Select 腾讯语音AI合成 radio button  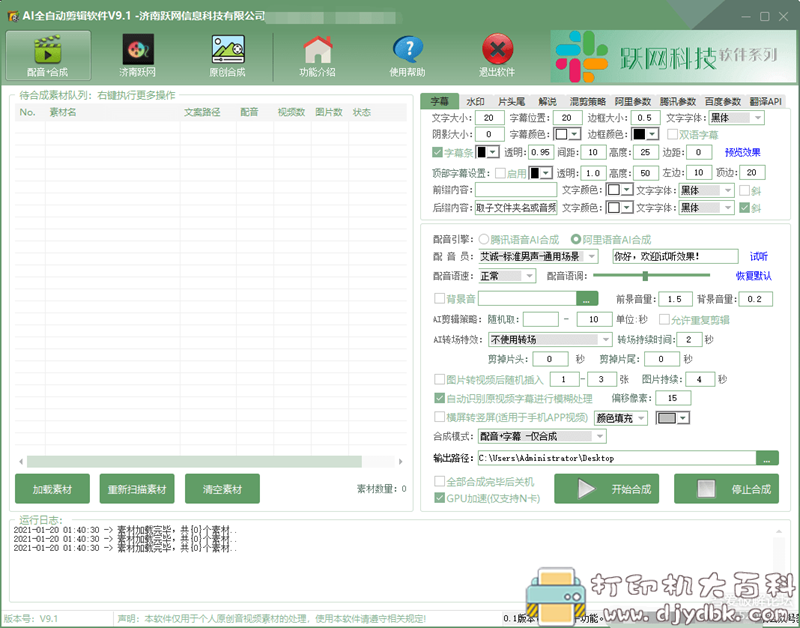pos(484,239)
